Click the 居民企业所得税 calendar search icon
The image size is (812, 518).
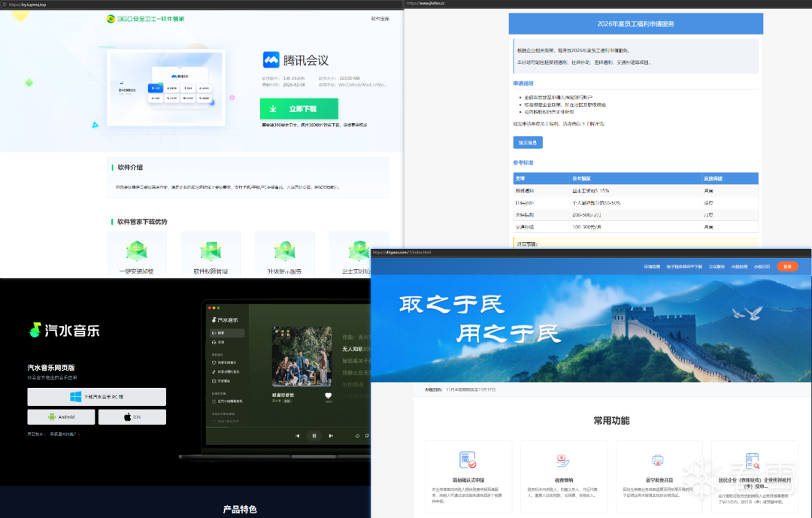[x=753, y=461]
